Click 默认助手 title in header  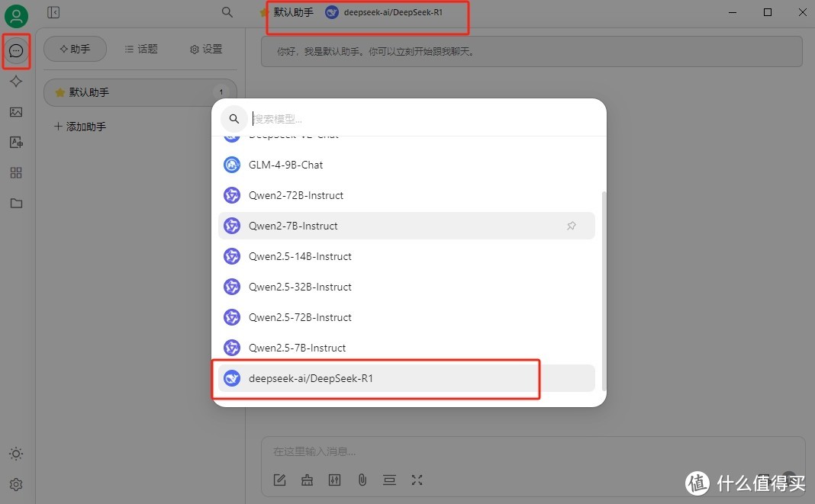coord(293,12)
